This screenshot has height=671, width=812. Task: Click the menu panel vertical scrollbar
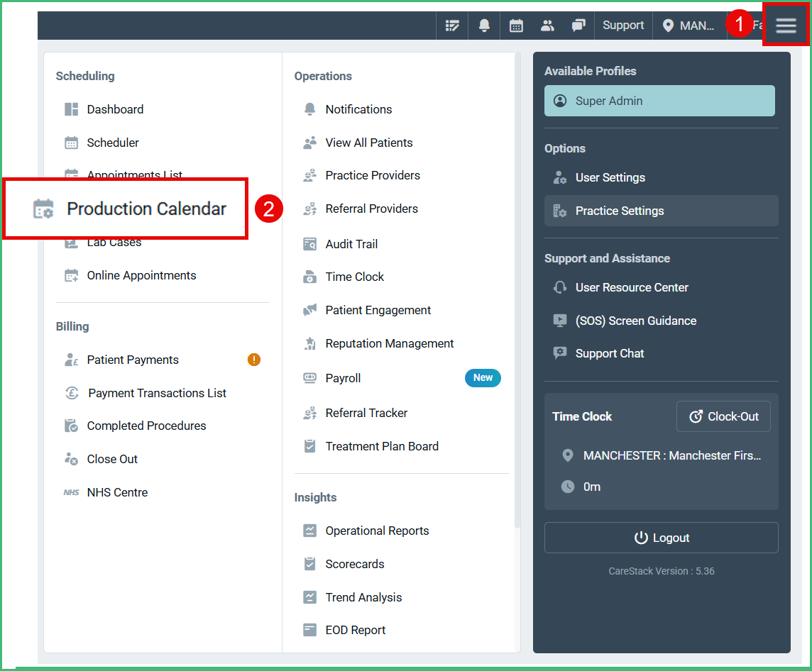pyautogui.click(x=517, y=289)
